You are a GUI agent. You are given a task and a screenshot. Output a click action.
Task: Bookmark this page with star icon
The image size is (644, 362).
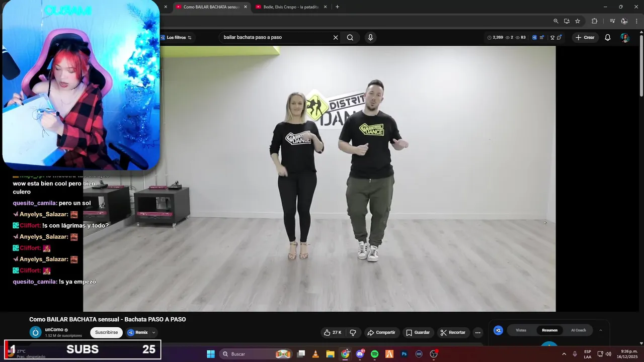pyautogui.click(x=578, y=21)
